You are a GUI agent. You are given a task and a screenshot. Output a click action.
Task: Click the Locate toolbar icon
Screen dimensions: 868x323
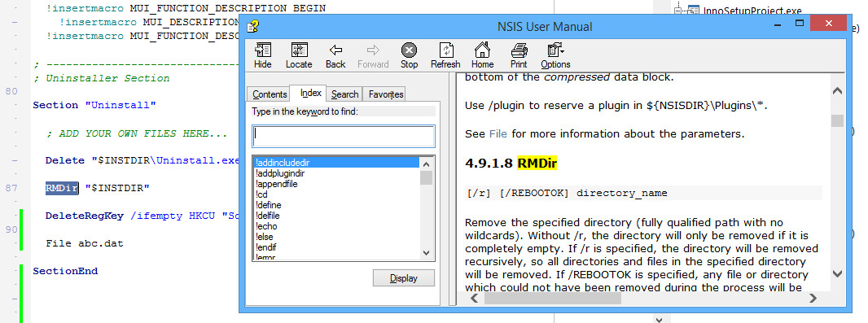299,56
